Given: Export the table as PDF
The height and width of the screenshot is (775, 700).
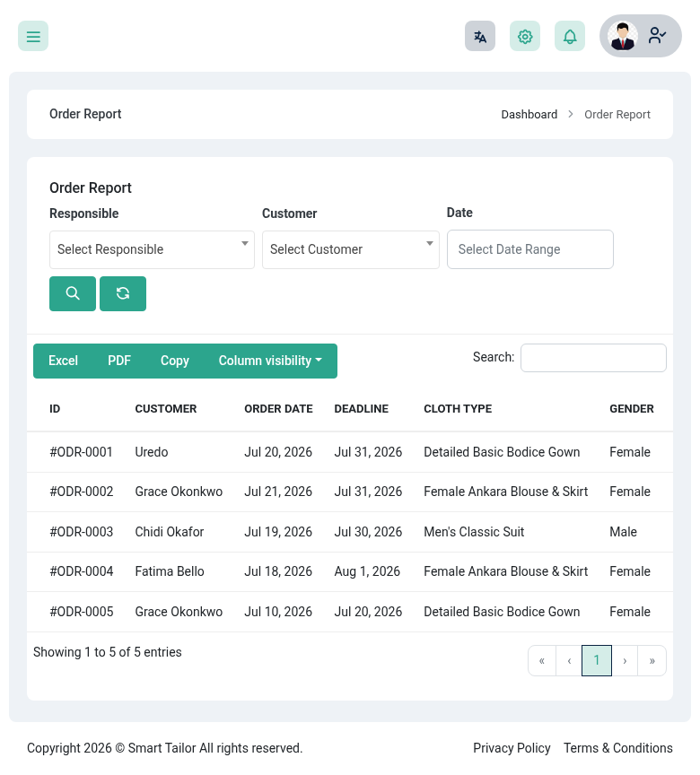Looking at the screenshot, I should click(x=119, y=361).
